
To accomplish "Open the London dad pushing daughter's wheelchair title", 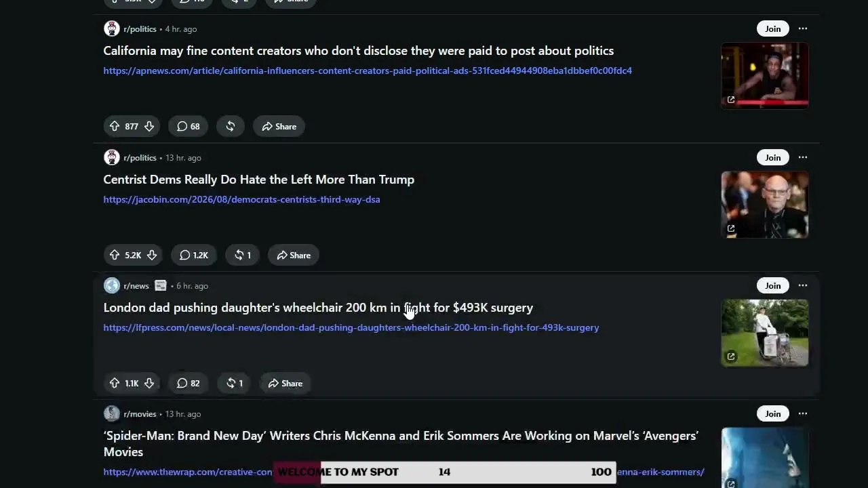I will click(318, 308).
